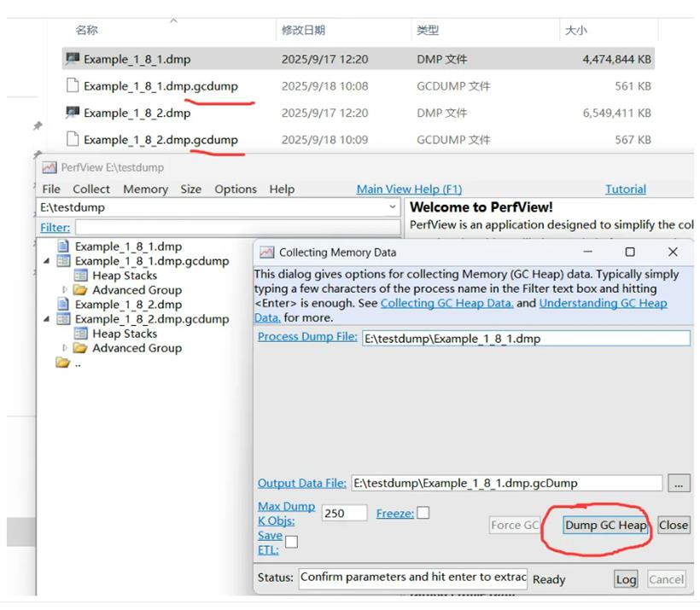700x610 pixels.
Task: Click the 4,474,844 KB size cell
Action: (x=616, y=60)
